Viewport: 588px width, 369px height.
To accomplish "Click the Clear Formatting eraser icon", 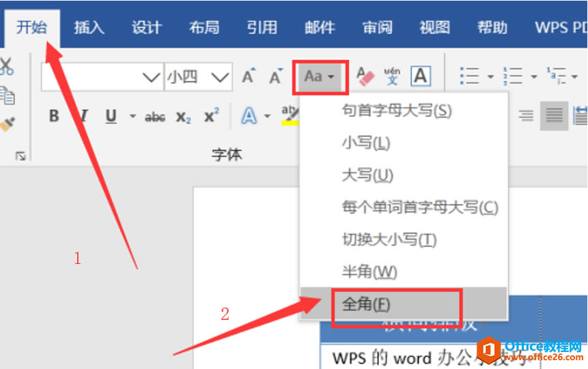I will 365,76.
